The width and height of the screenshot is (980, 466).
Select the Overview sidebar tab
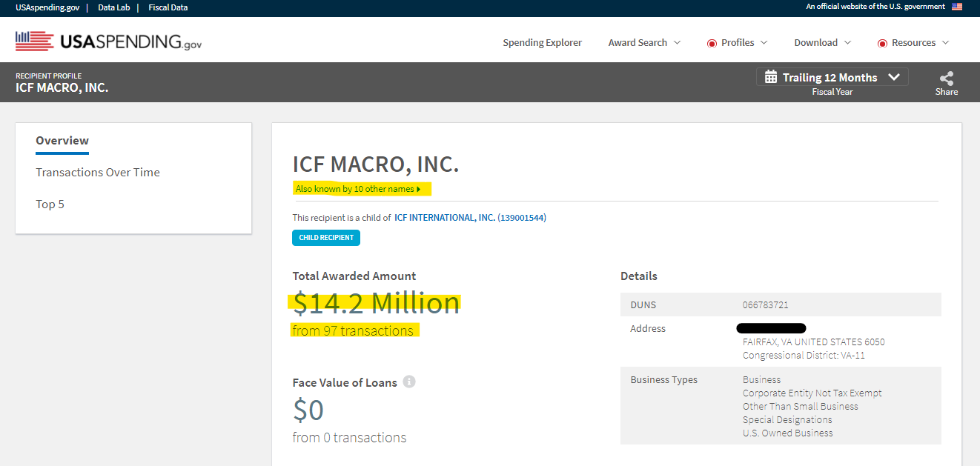62,141
